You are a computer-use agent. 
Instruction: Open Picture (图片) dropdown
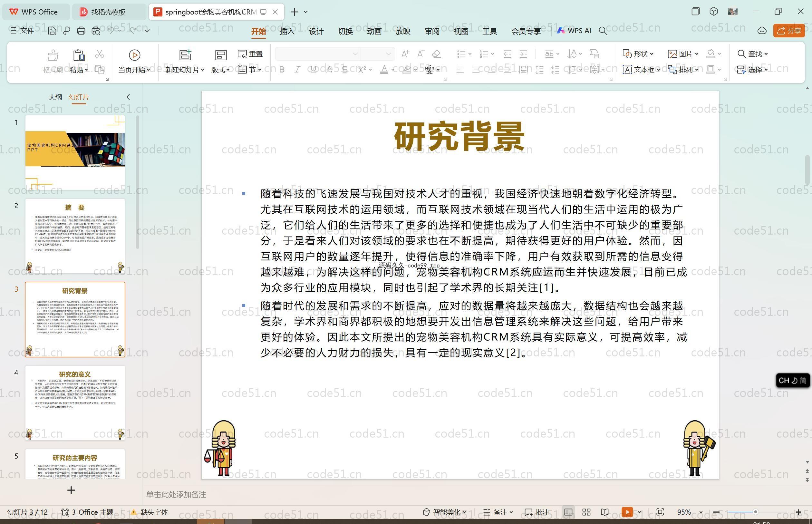(683, 54)
